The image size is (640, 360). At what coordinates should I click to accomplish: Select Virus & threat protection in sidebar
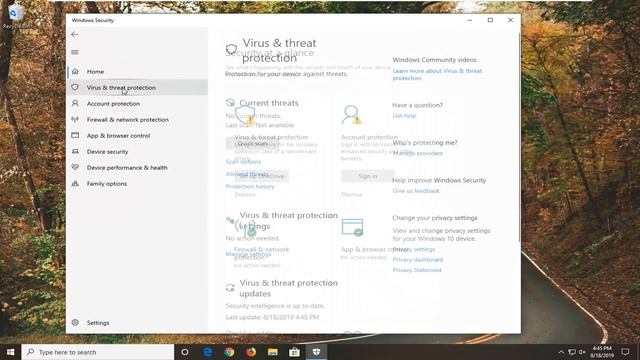coord(137,87)
